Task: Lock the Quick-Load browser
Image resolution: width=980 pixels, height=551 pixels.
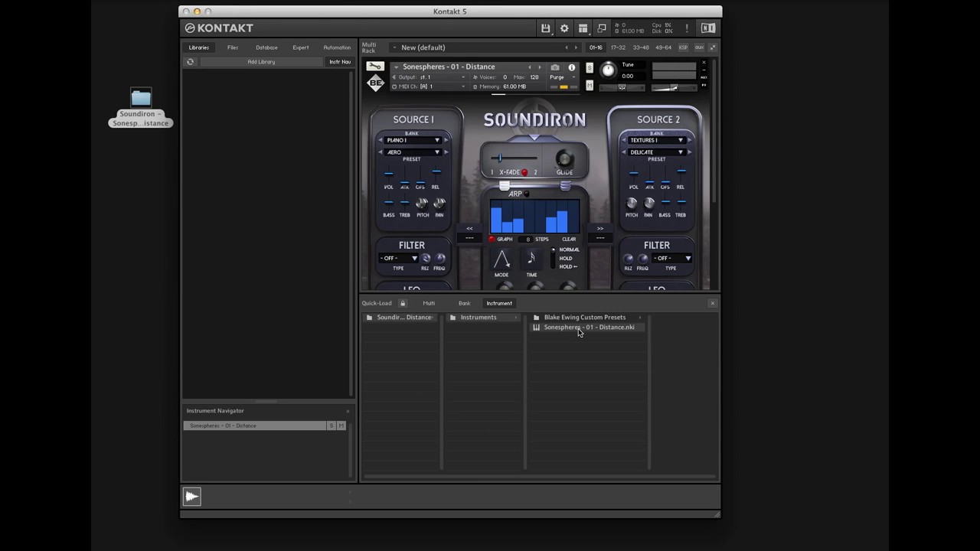Action: (x=403, y=303)
